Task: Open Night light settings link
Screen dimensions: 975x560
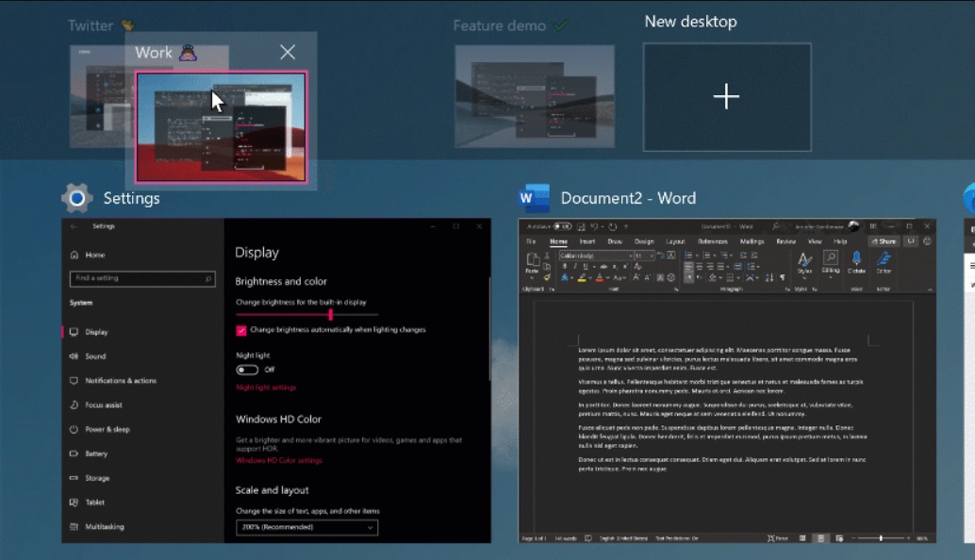Action: (266, 387)
